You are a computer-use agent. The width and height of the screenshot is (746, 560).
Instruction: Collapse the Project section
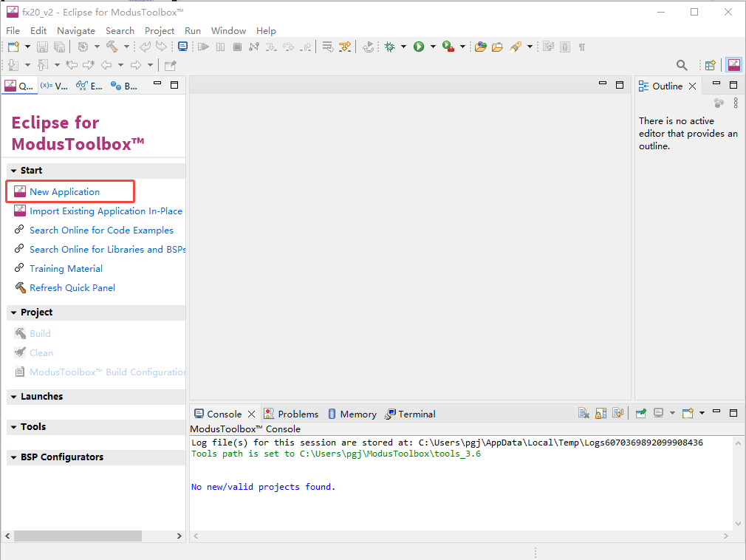point(14,313)
